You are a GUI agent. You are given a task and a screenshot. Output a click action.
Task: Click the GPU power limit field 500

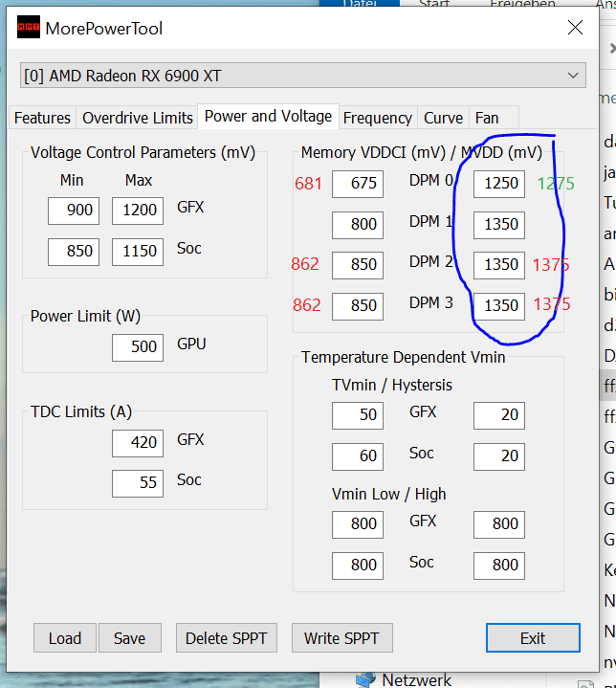[138, 347]
